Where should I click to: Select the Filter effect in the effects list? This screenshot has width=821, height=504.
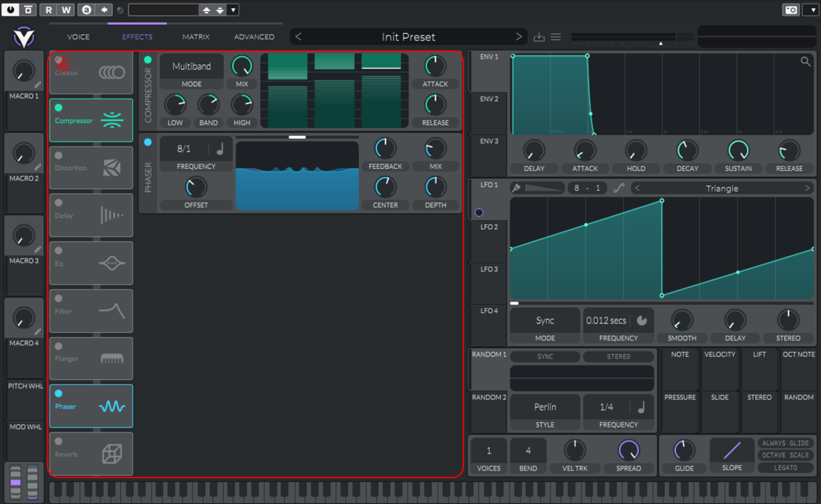pyautogui.click(x=91, y=311)
